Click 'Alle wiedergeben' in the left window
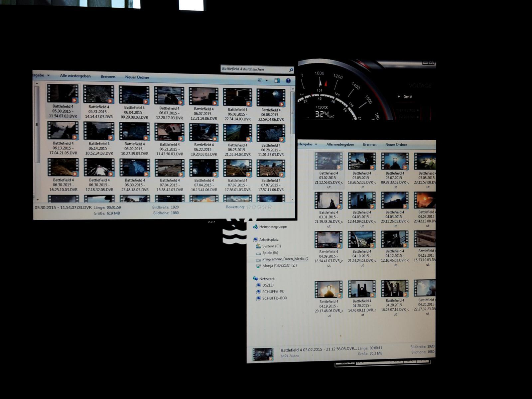 point(75,76)
